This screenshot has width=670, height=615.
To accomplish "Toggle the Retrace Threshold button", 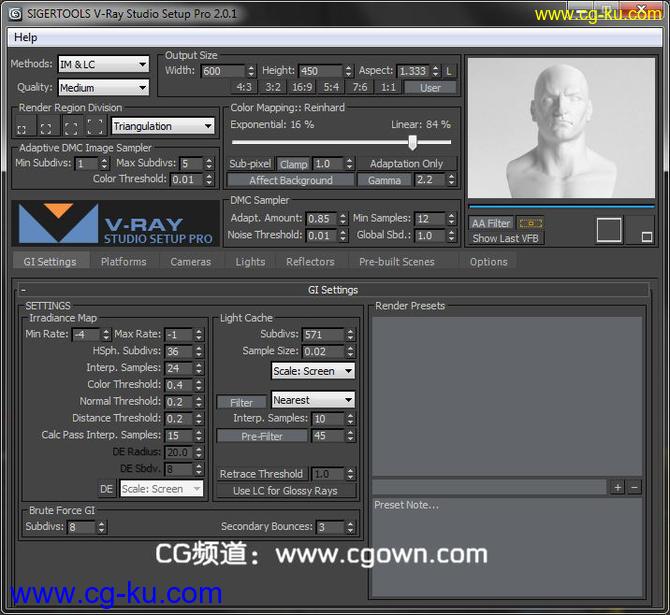I will [261, 474].
